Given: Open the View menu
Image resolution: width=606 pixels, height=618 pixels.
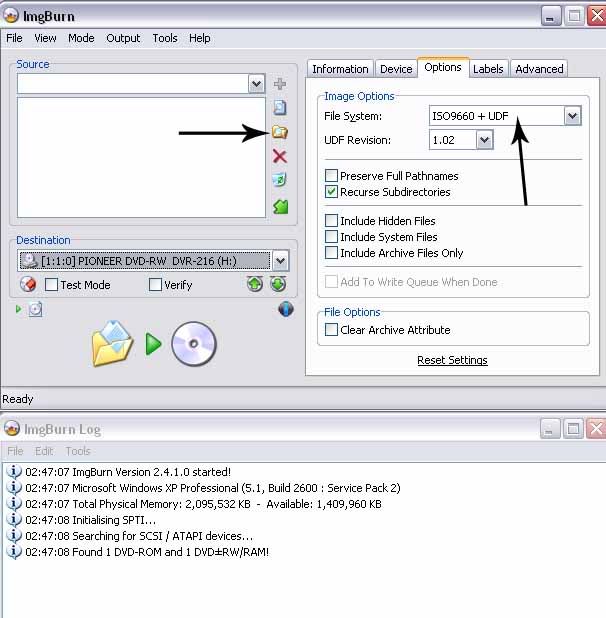Looking at the screenshot, I should point(45,38).
